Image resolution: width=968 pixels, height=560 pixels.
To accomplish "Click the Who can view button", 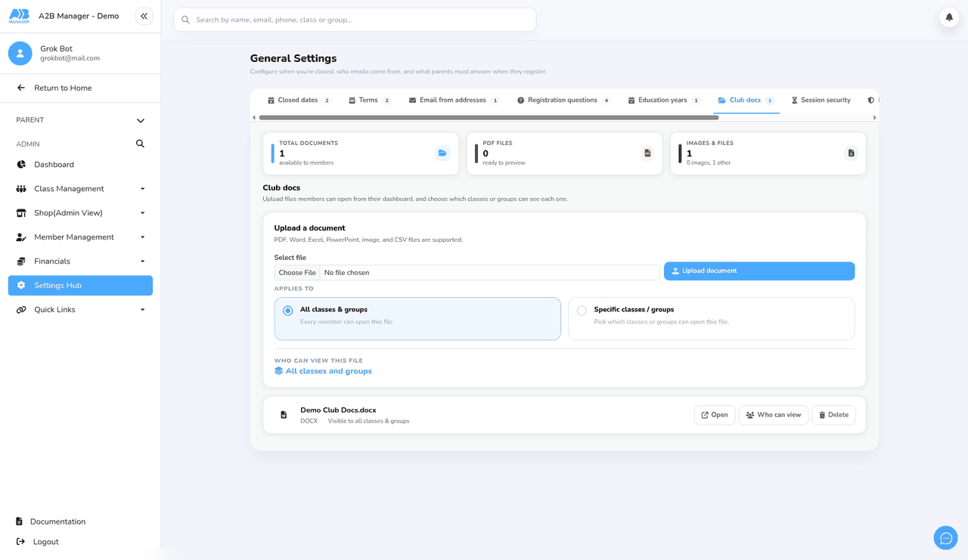I will (x=773, y=415).
